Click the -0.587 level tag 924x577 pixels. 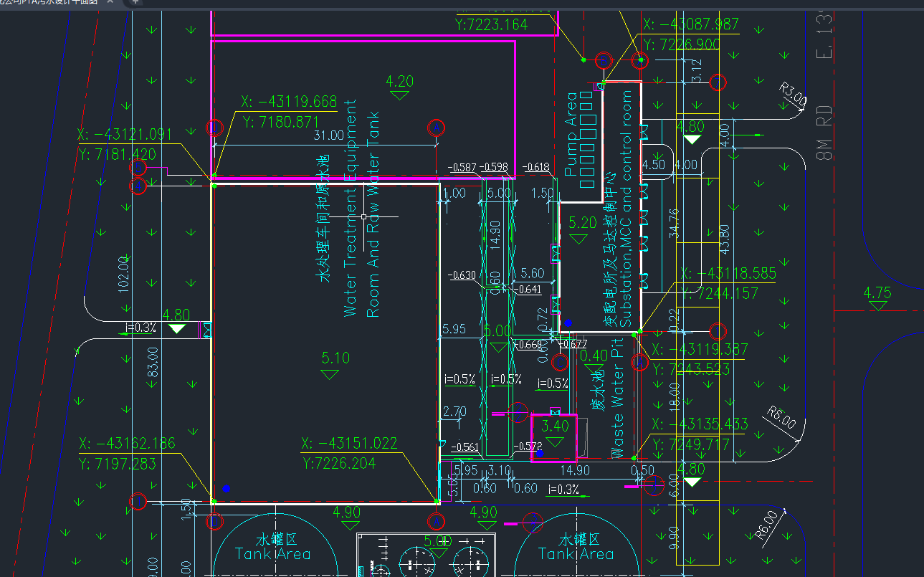pos(462,168)
